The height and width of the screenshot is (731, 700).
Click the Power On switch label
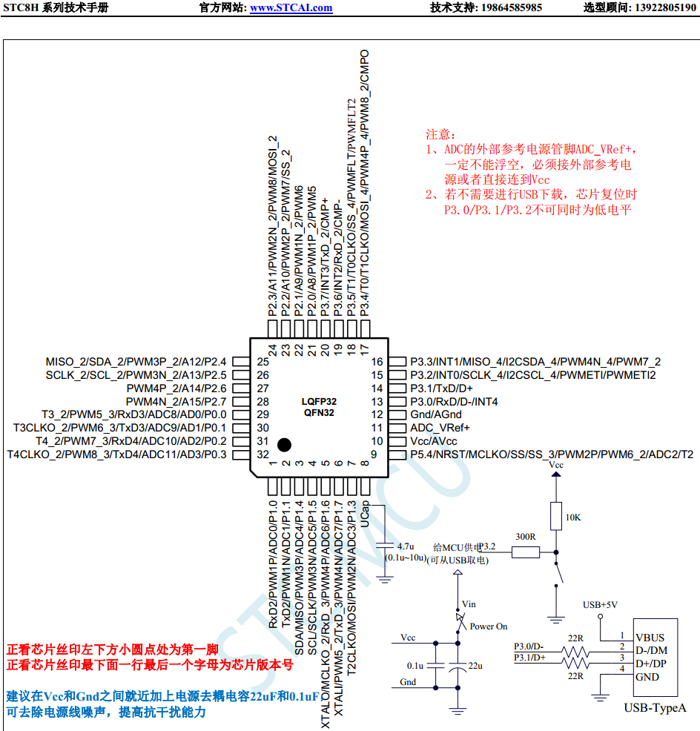click(488, 626)
